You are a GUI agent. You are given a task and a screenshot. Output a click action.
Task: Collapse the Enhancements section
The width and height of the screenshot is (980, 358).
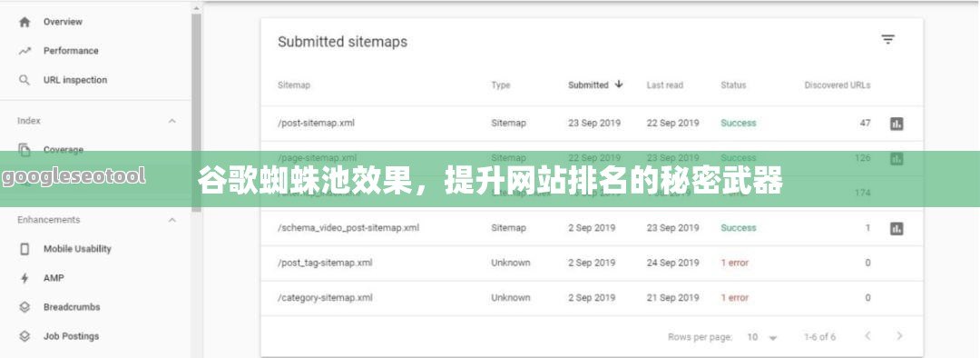tap(171, 220)
